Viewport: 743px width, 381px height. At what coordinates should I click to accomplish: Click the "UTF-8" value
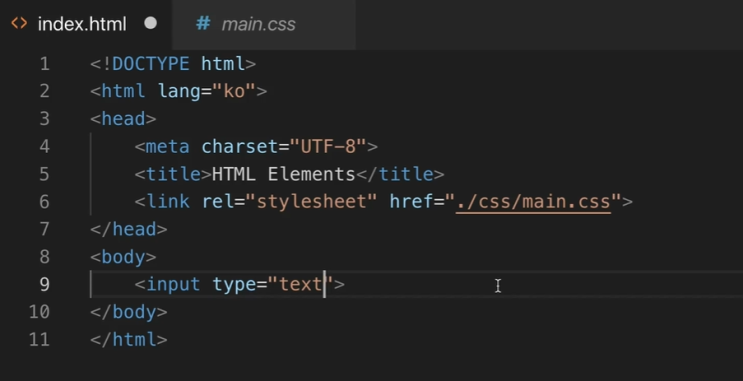click(x=328, y=146)
